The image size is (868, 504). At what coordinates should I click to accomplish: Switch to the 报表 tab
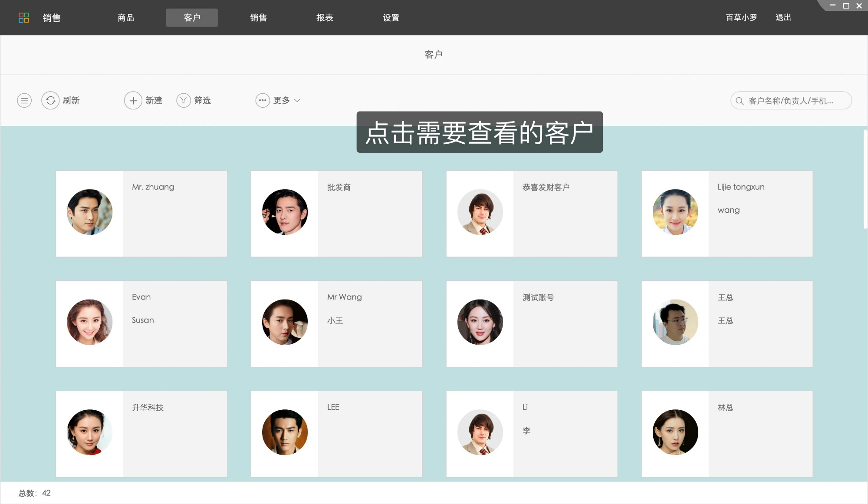tap(324, 17)
